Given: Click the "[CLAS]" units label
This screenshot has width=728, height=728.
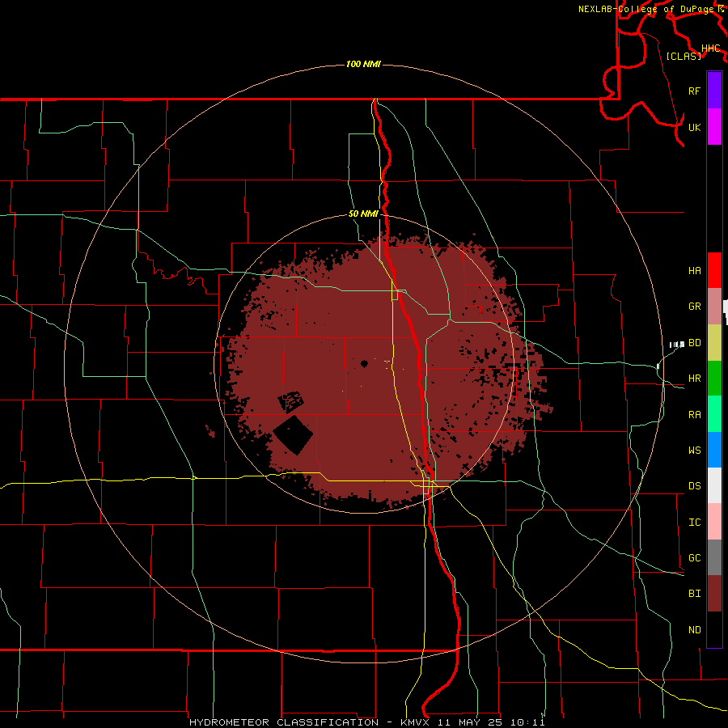Looking at the screenshot, I should [684, 56].
